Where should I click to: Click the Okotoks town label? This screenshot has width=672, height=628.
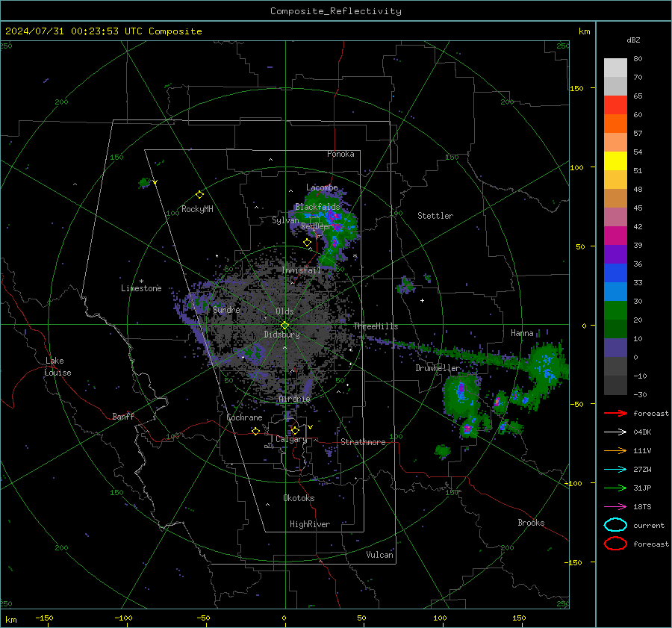(299, 498)
